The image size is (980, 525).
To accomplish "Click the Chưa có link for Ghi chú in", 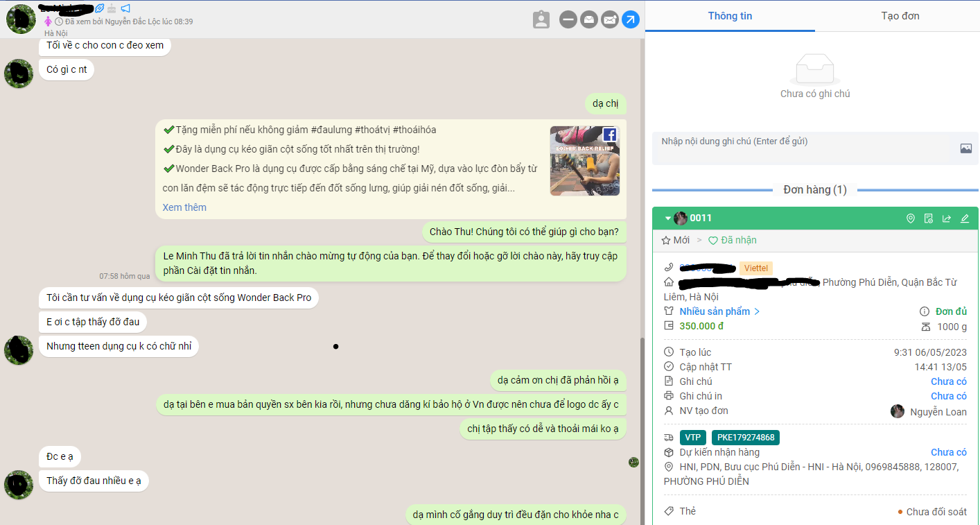I will coord(949,396).
